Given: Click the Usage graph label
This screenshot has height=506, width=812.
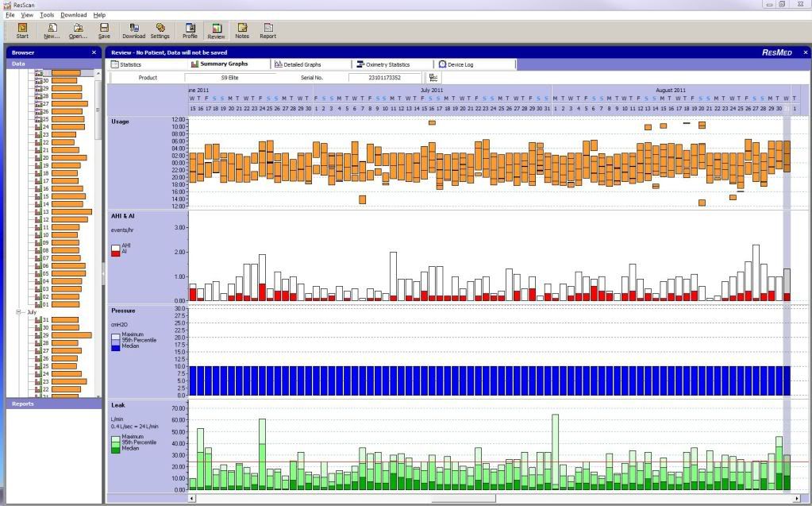Looking at the screenshot, I should pos(120,122).
